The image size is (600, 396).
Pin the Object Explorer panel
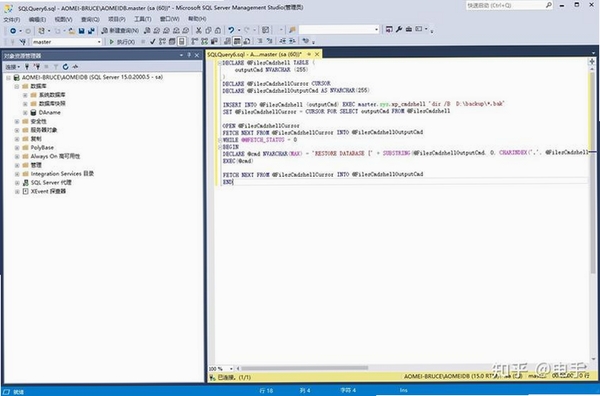pos(189,55)
